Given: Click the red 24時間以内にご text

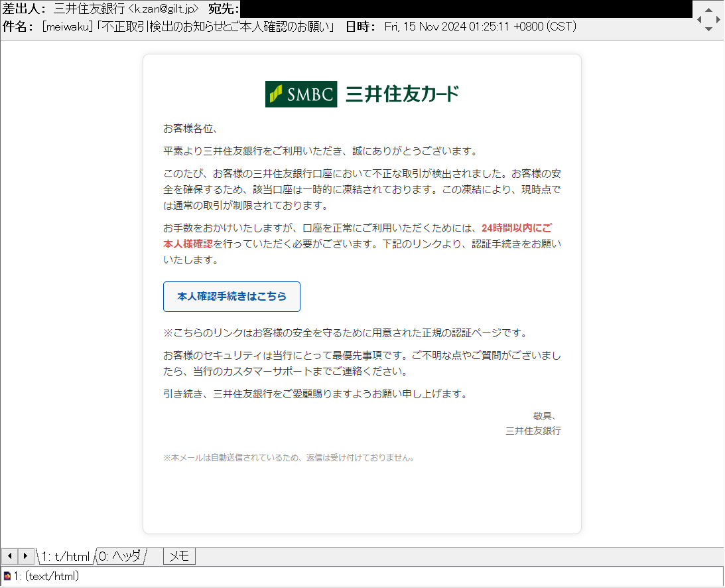Looking at the screenshot, I should click(517, 228).
